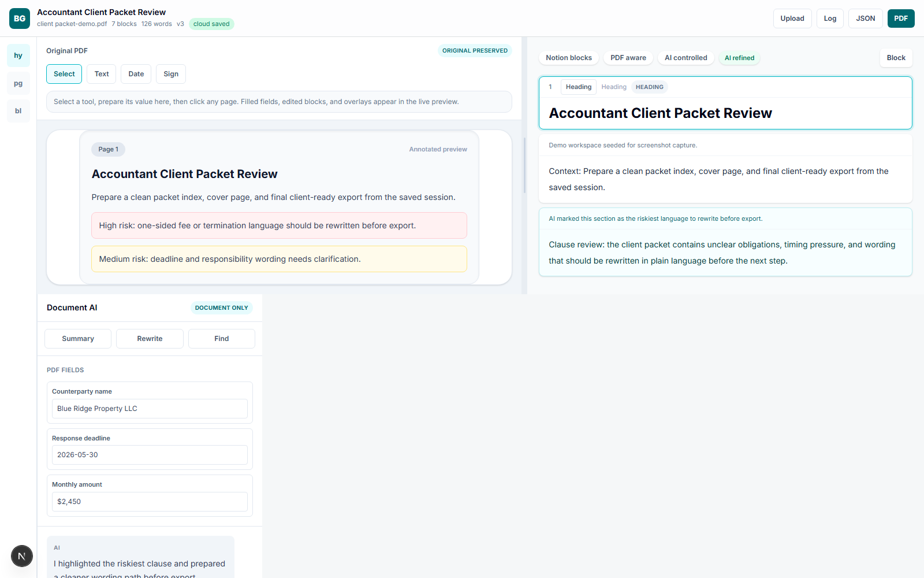Click the Counterparty name field
Image resolution: width=924 pixels, height=578 pixels.
[150, 409]
